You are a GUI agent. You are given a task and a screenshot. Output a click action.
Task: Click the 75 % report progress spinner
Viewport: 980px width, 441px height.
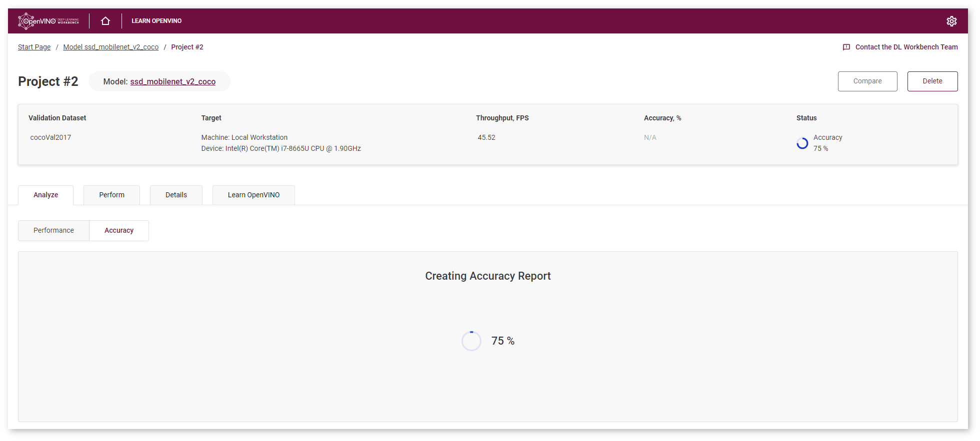tap(471, 341)
